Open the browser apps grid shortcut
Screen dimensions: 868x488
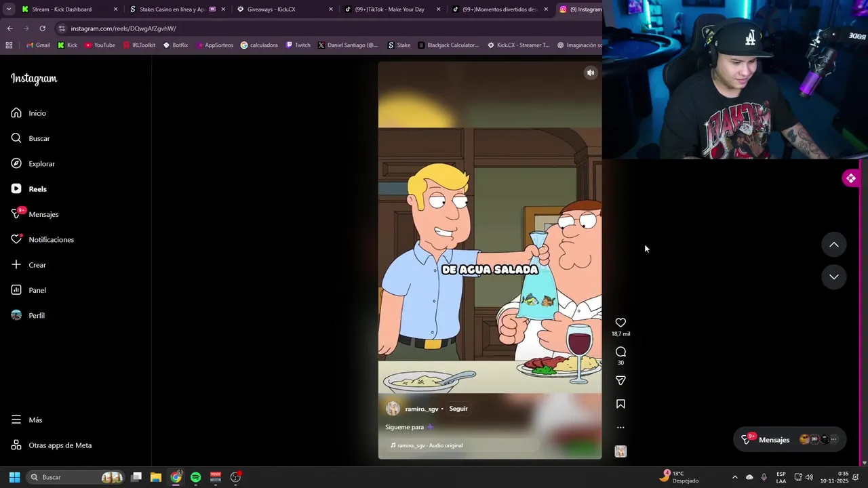(x=9, y=45)
